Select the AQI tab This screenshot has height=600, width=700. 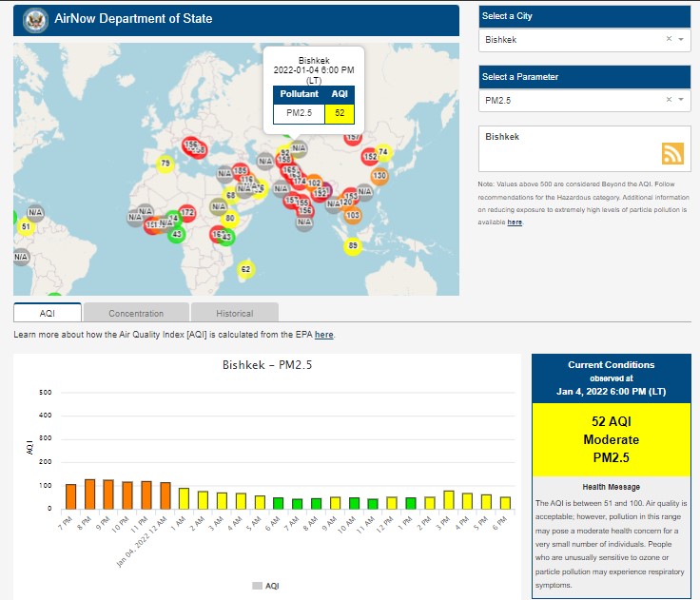pos(48,313)
